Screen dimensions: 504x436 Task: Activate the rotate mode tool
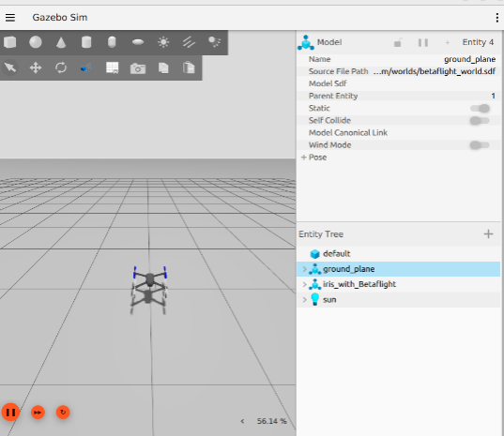pos(61,68)
